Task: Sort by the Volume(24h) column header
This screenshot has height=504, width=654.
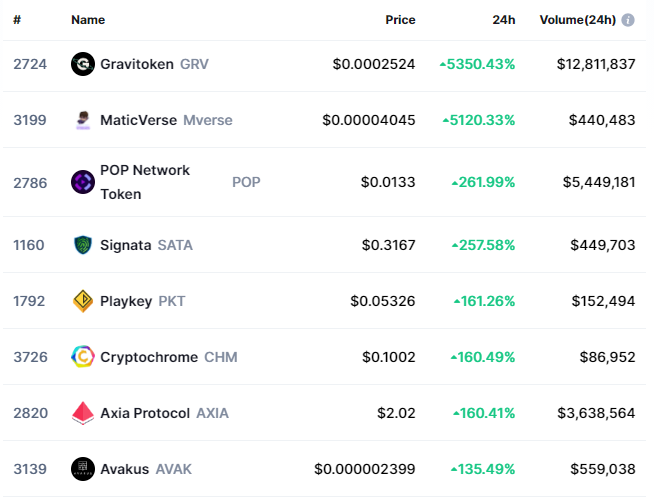Action: [x=577, y=20]
